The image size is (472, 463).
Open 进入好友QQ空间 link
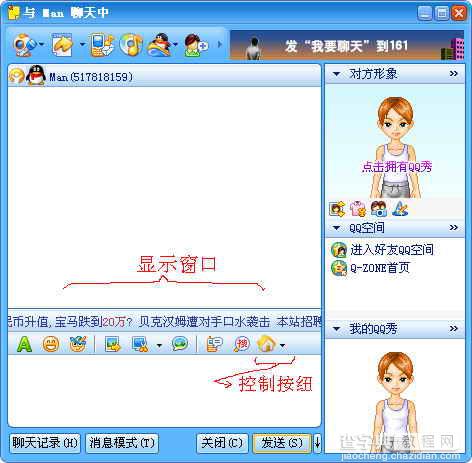click(392, 249)
